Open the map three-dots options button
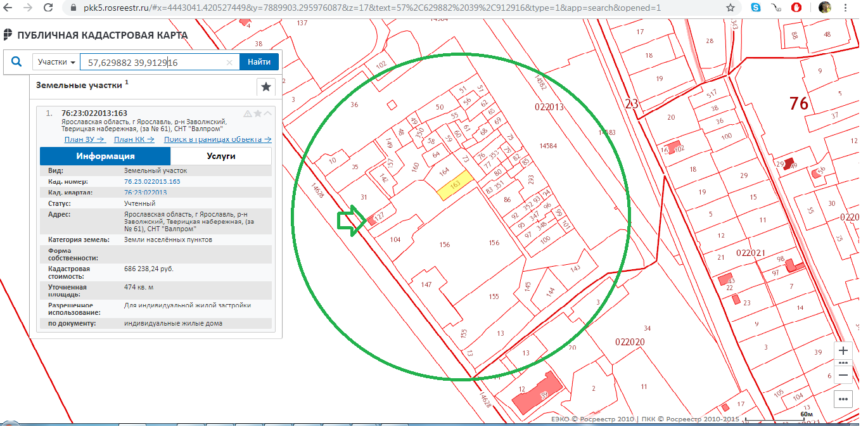The height and width of the screenshot is (427, 868). click(x=843, y=399)
